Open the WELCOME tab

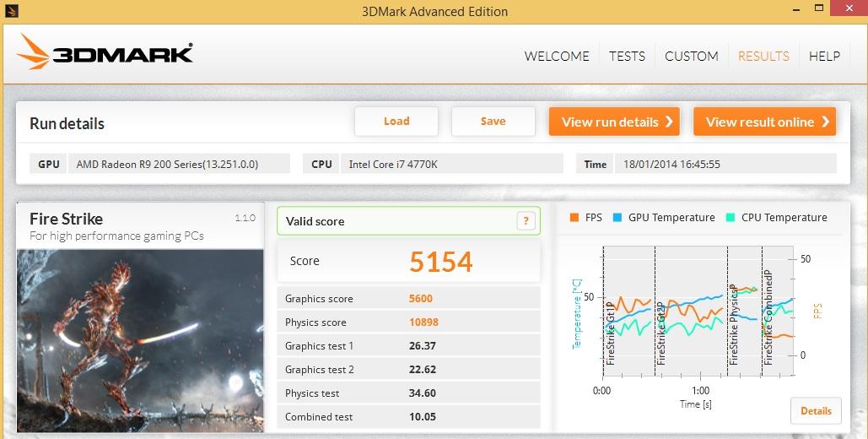(557, 56)
